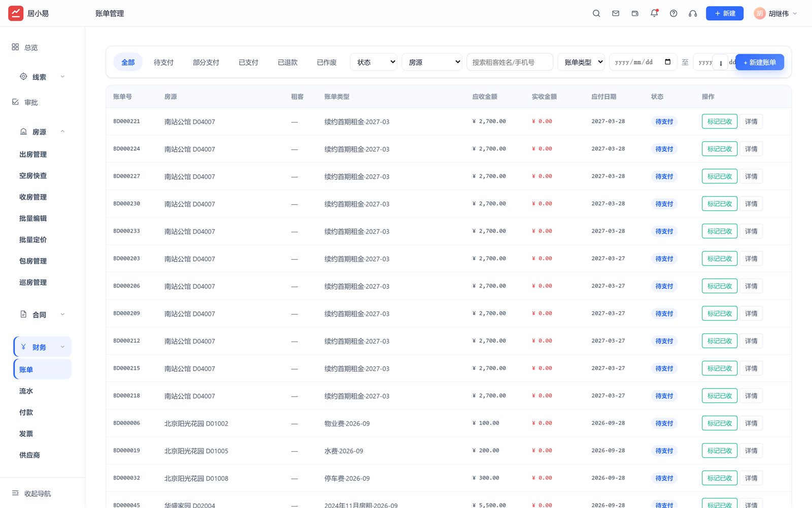Click the start date yyyy/mm/dd field
The width and height of the screenshot is (812, 508).
click(x=643, y=62)
